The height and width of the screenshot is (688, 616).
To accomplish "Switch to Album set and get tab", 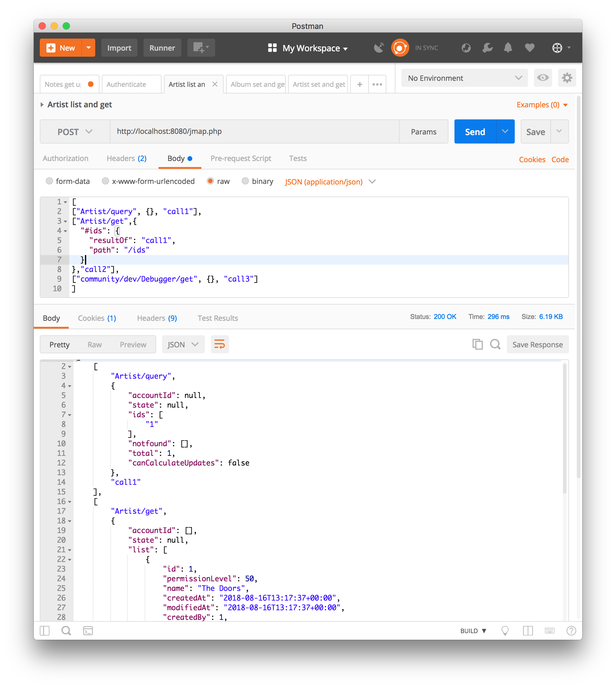I will pos(256,84).
